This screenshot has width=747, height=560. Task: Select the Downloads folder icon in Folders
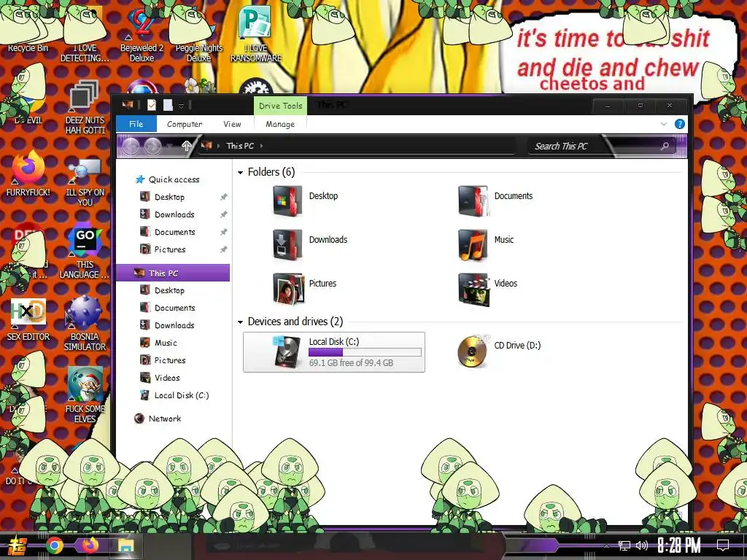[287, 245]
